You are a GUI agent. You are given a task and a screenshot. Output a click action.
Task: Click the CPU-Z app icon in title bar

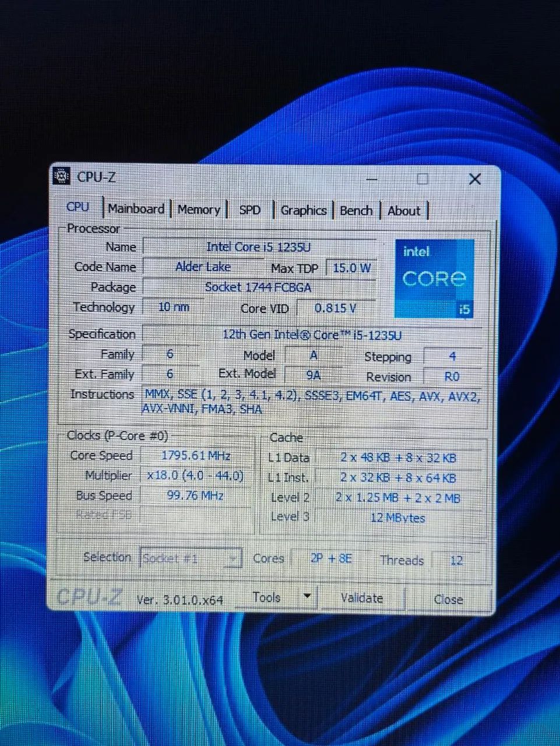(62, 175)
